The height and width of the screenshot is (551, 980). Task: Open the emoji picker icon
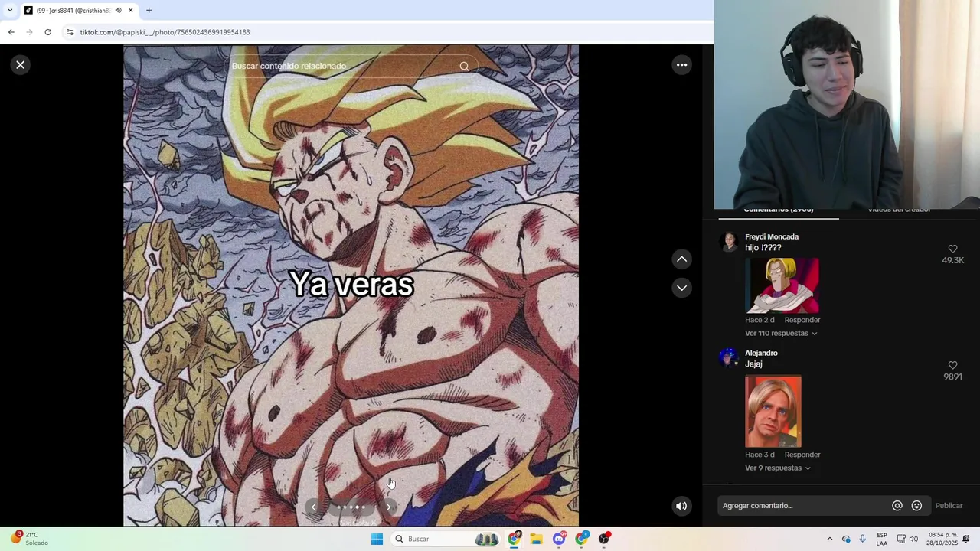pos(916,506)
